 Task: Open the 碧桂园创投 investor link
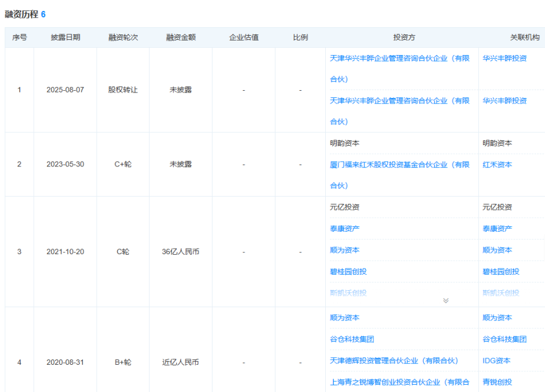point(348,272)
